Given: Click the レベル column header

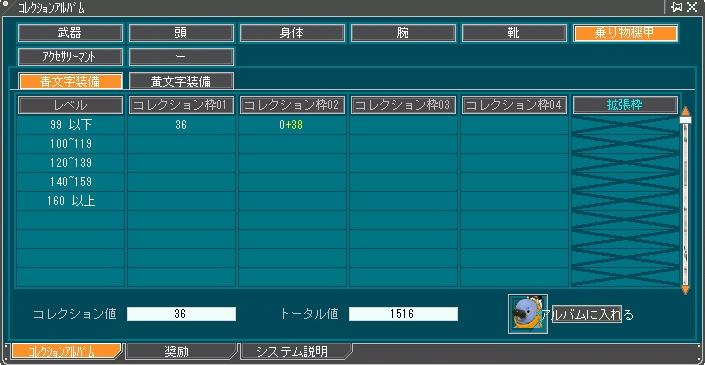Looking at the screenshot, I should pos(70,105).
